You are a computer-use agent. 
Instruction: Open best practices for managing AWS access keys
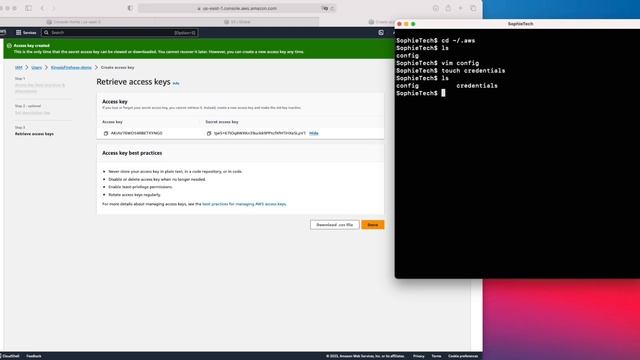244,204
